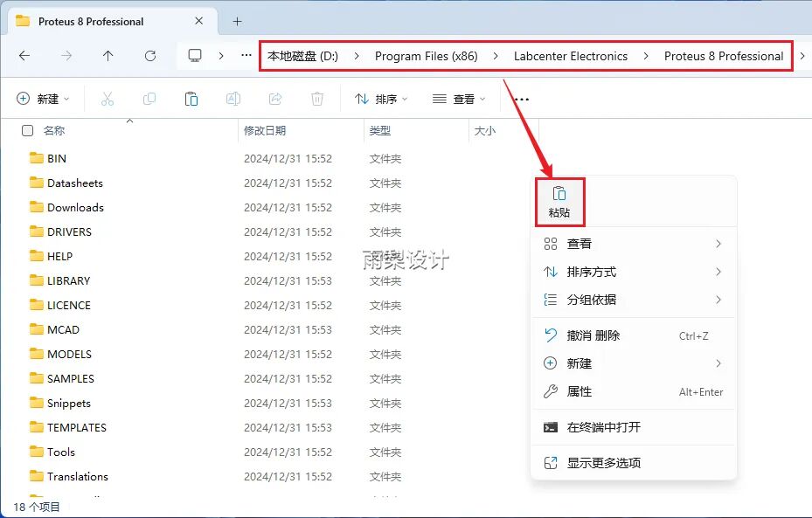Toggle the select-all checkbox beside 名称
The height and width of the screenshot is (518, 812).
tap(28, 131)
